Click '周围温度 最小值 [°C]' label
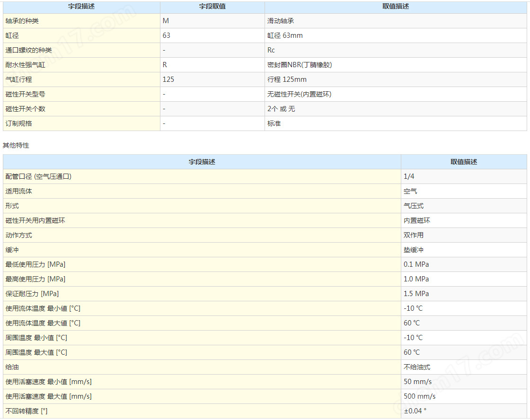Screen dimensions: 530x420 [x=202, y=338]
